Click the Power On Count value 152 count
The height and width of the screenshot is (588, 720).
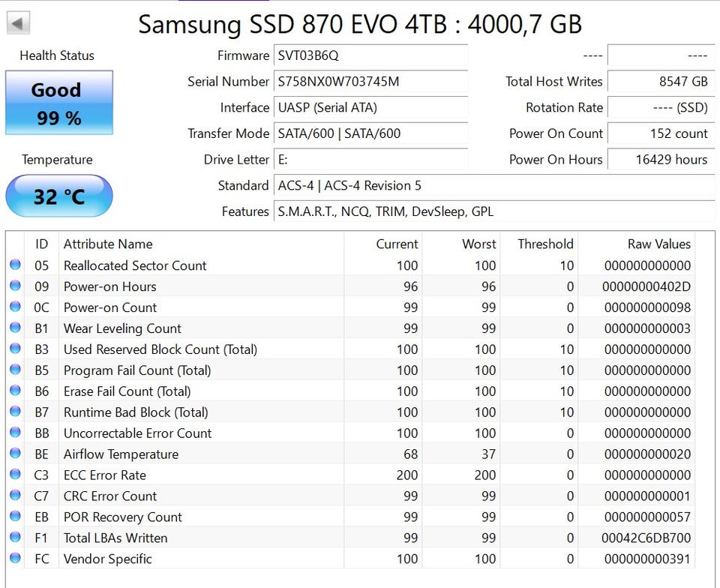(661, 133)
